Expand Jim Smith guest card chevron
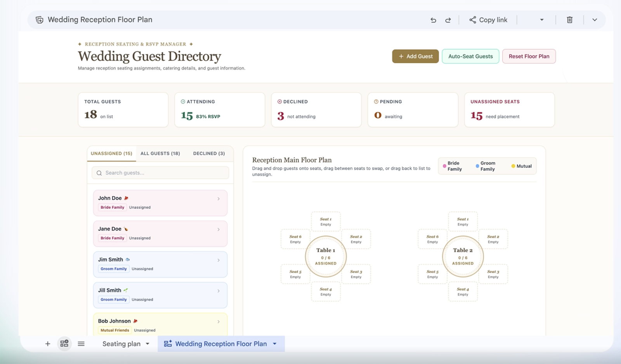621x364 pixels. point(219,260)
